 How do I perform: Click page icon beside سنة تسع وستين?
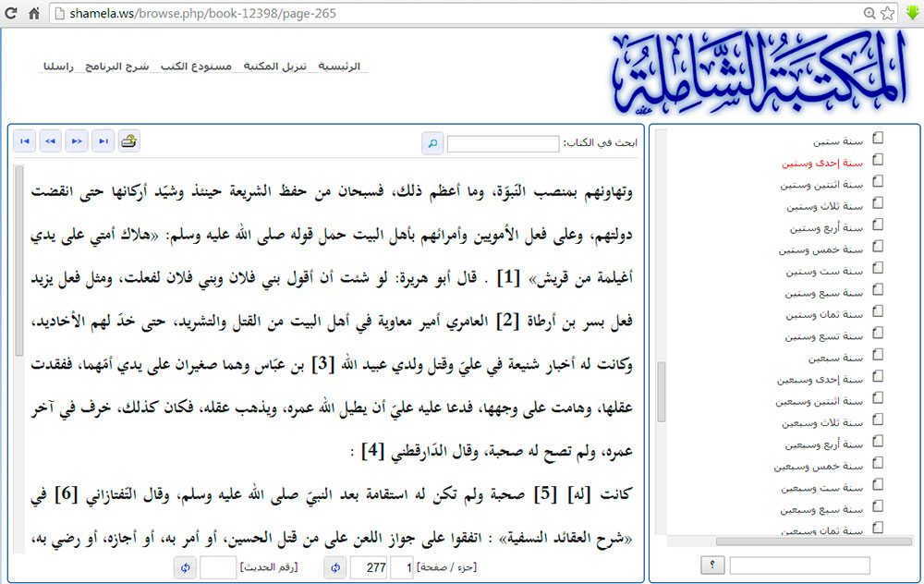pos(878,333)
